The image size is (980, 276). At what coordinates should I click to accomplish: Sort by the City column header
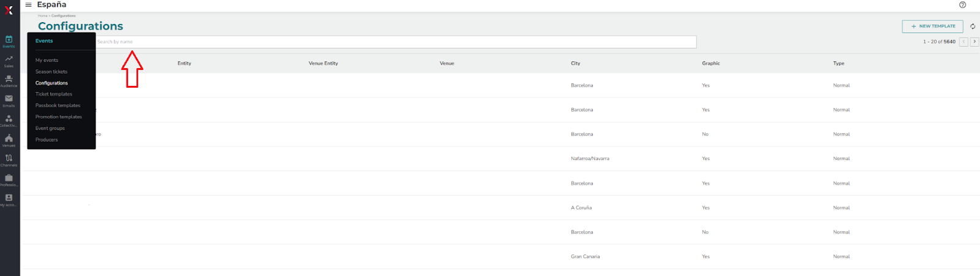576,63
